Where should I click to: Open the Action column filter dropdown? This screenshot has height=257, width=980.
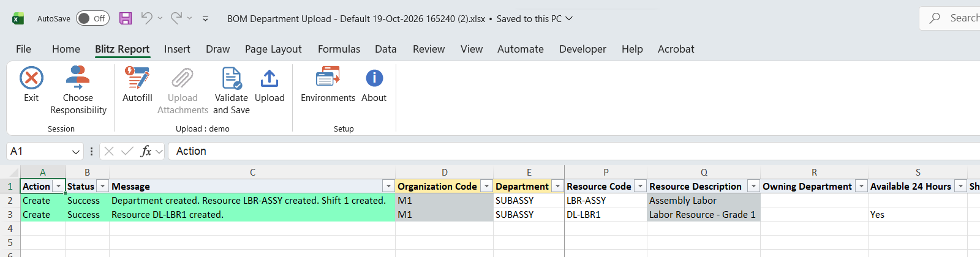coord(59,186)
